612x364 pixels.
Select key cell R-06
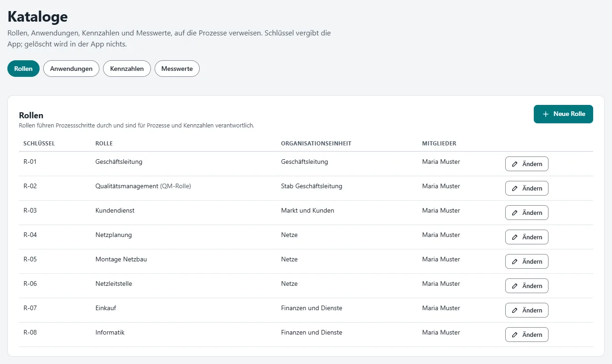(30, 283)
